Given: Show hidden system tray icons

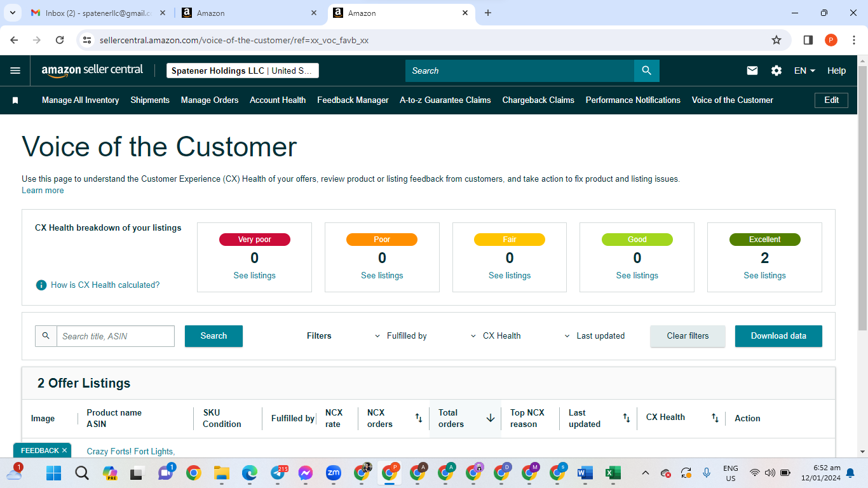Looking at the screenshot, I should pyautogui.click(x=646, y=473).
